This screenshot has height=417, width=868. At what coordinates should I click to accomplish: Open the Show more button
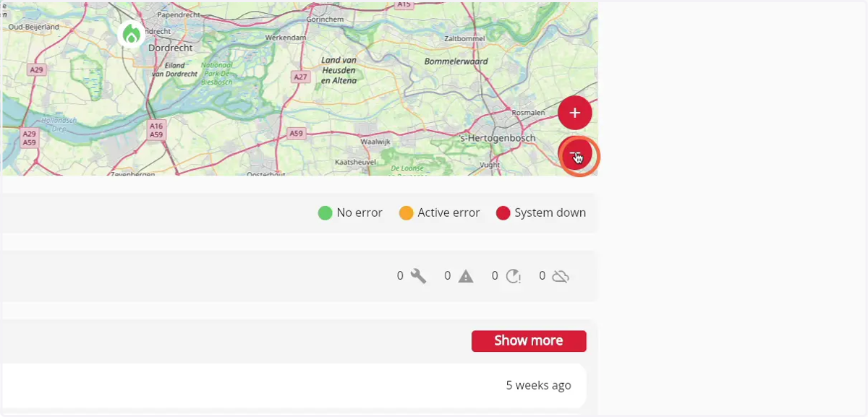point(529,341)
